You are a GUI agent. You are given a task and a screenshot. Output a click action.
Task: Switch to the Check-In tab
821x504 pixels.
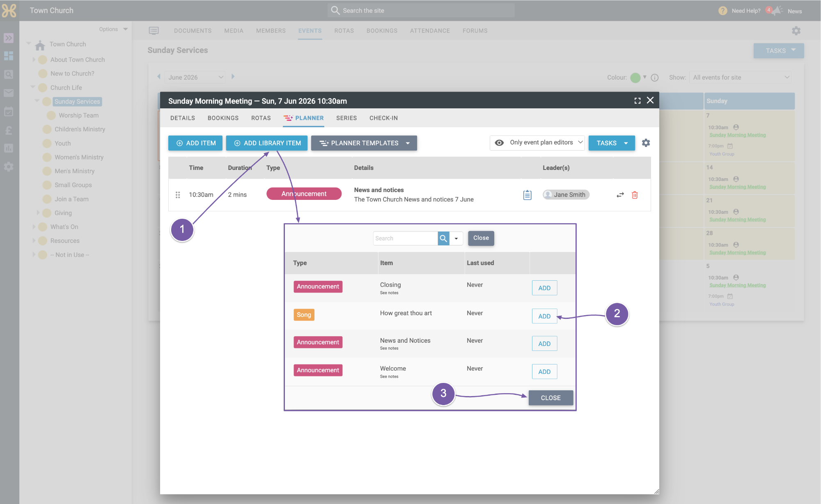coord(383,118)
